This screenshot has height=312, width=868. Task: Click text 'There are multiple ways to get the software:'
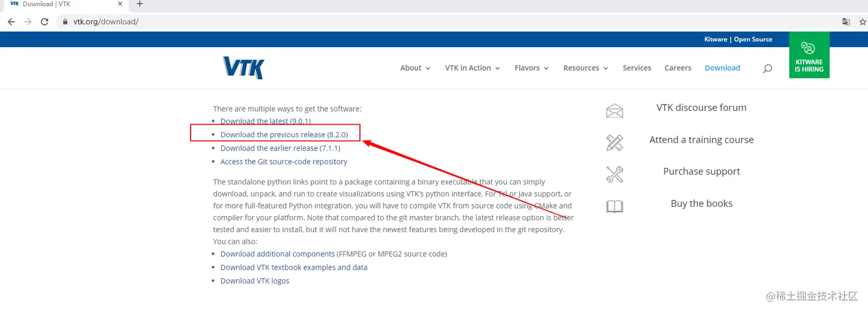pyautogui.click(x=287, y=109)
